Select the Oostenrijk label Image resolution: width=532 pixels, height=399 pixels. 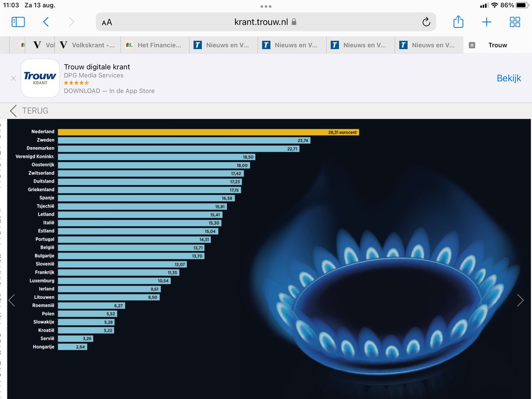43,165
